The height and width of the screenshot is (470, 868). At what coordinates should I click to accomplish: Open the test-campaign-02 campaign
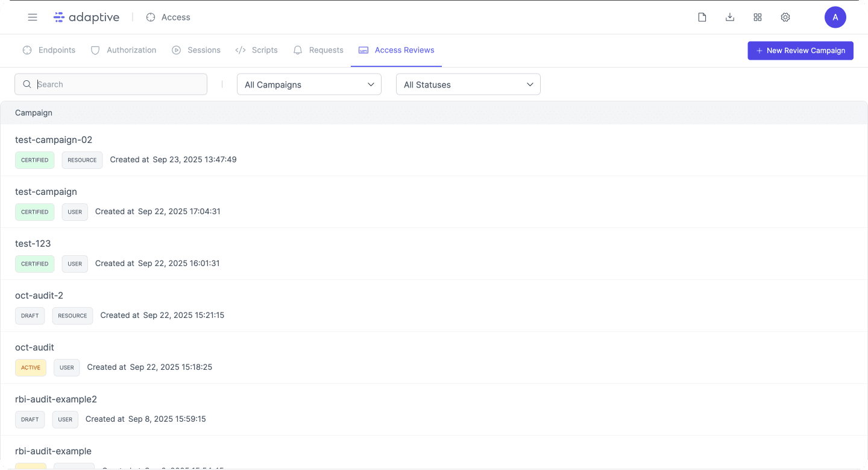(54, 140)
